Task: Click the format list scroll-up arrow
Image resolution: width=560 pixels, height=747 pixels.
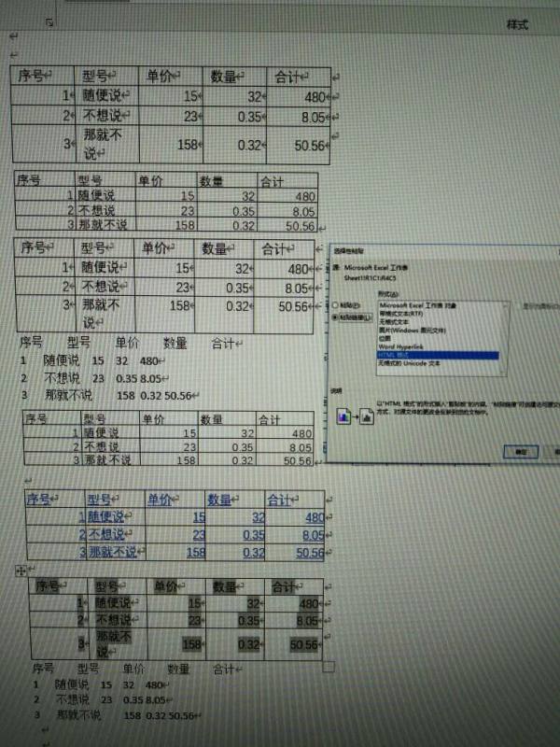Action: pyautogui.click(x=504, y=305)
